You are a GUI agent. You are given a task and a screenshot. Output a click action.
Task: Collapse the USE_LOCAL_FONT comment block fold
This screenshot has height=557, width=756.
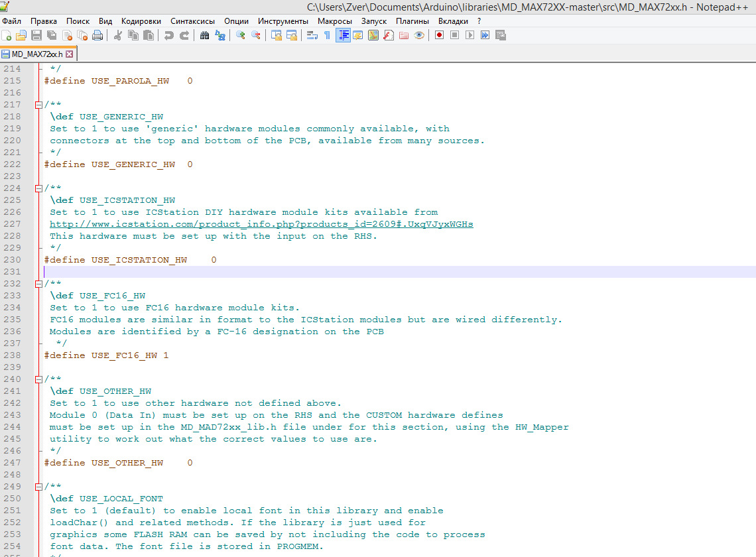[x=38, y=487]
